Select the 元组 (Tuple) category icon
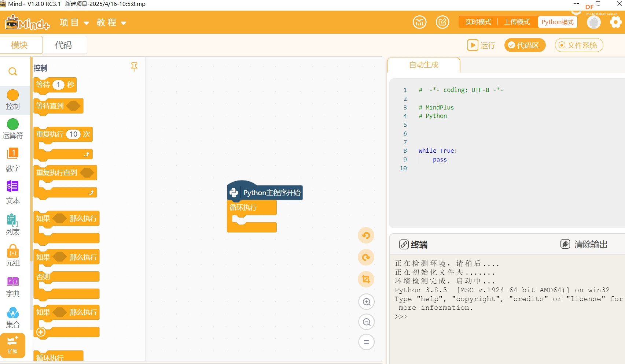The height and width of the screenshot is (364, 625). click(13, 251)
